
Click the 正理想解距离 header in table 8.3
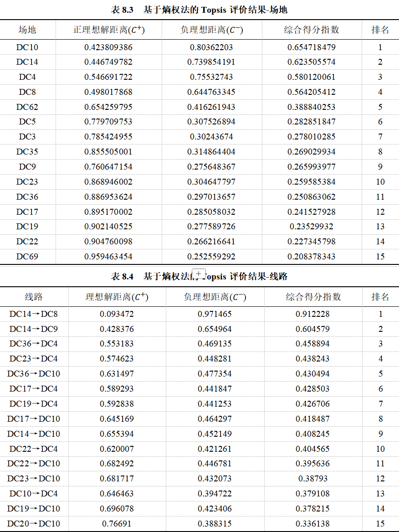pos(109,30)
